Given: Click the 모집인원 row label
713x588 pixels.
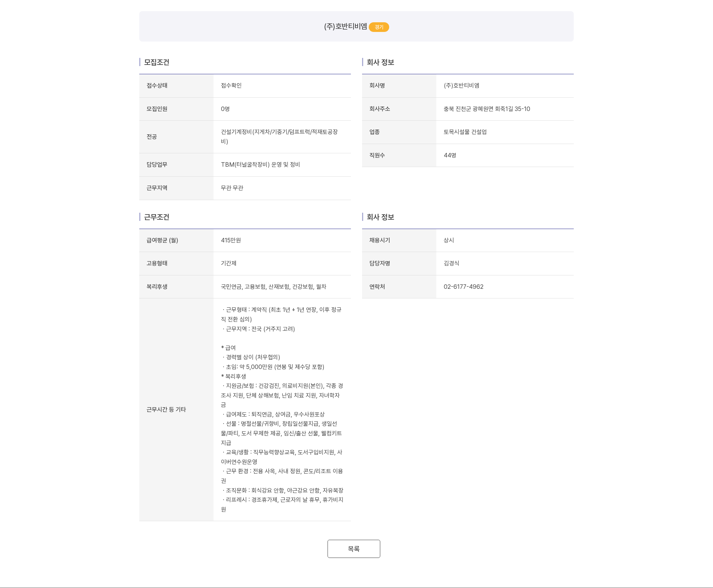Looking at the screenshot, I should (157, 109).
